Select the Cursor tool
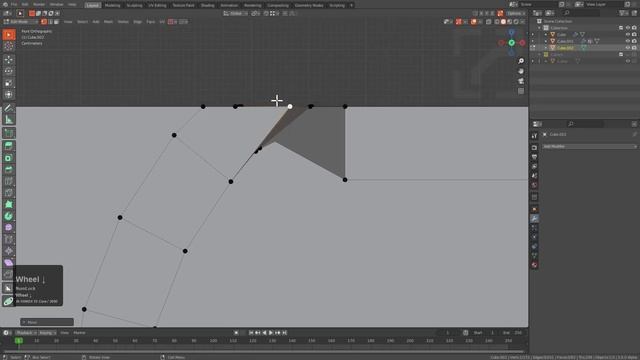Viewport: 640px width, 360px height. pos(9,46)
